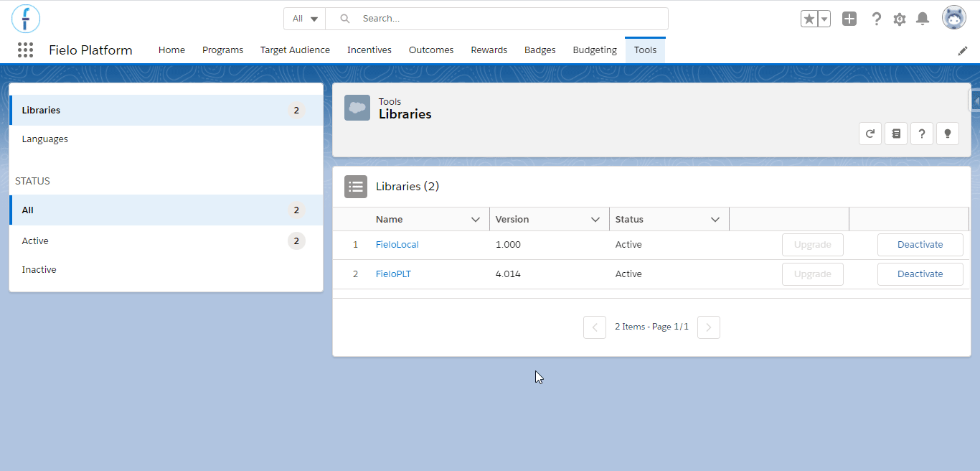Click Upgrade for FieloLocal
The height and width of the screenshot is (471, 980).
point(813,245)
